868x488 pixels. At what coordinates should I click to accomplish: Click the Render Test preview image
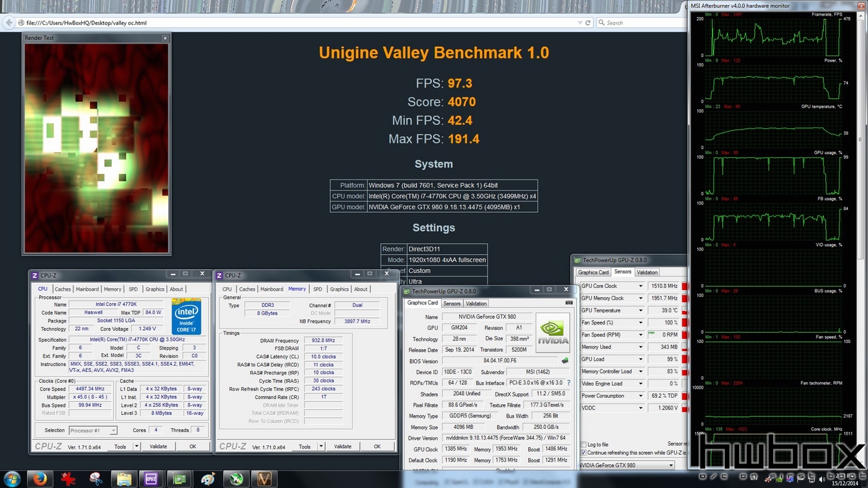pos(96,148)
